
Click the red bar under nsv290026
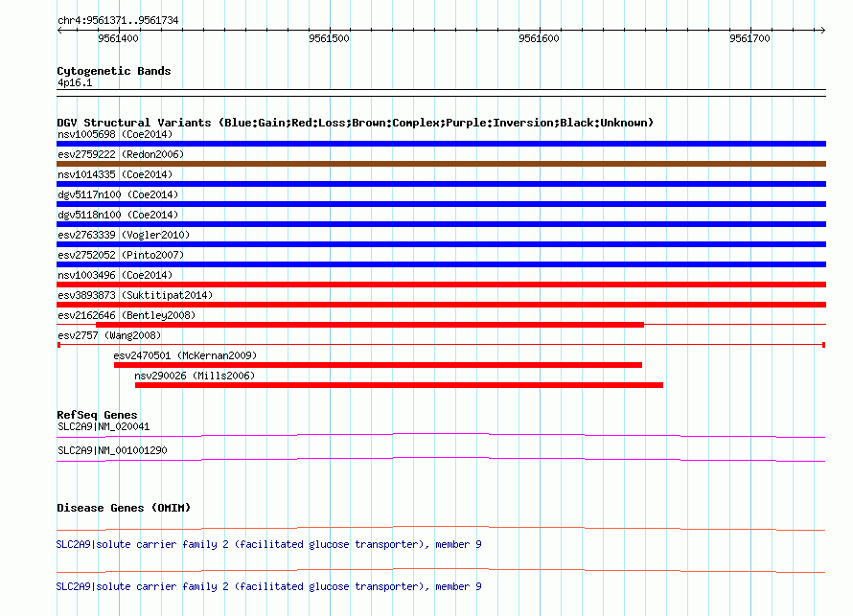click(x=399, y=385)
